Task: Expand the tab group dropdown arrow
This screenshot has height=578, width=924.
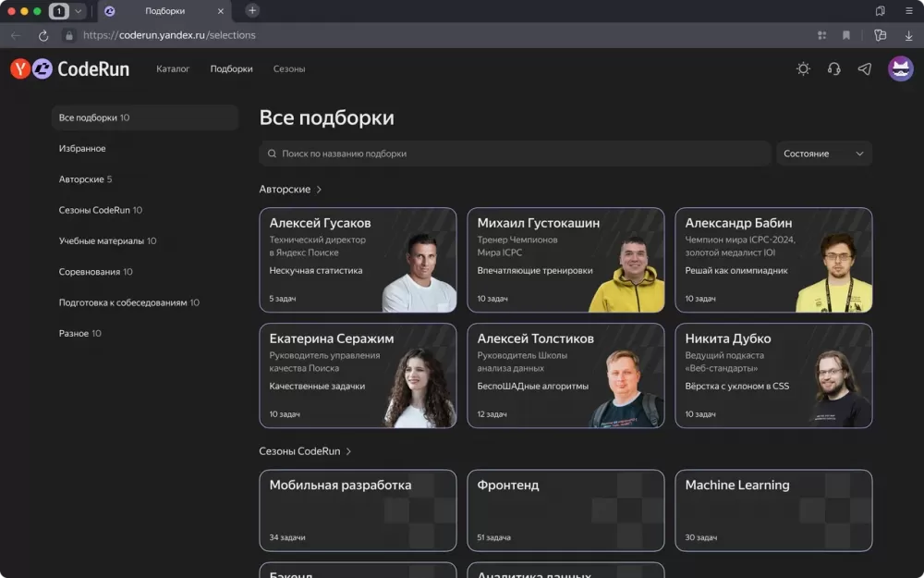Action: [x=78, y=11]
